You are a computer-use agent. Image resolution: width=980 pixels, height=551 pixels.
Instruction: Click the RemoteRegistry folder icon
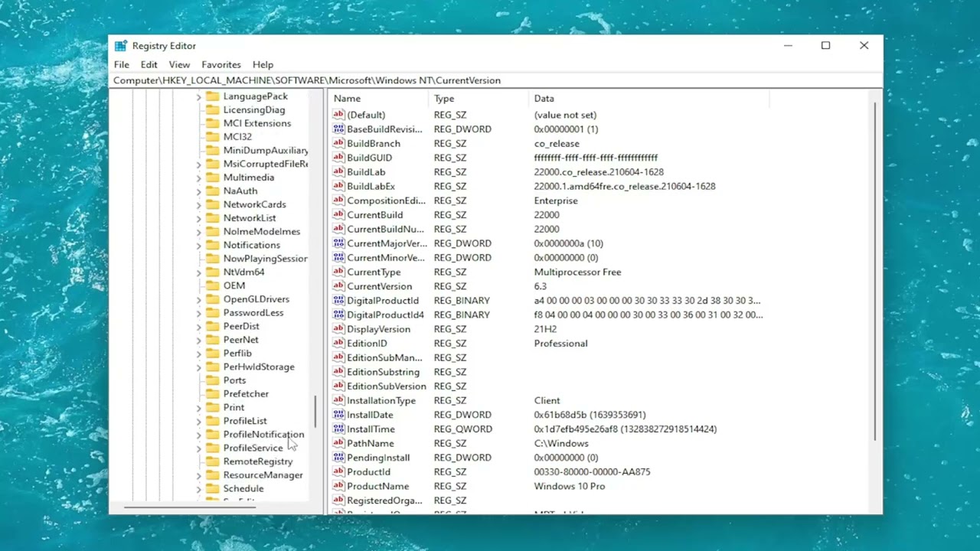click(212, 461)
